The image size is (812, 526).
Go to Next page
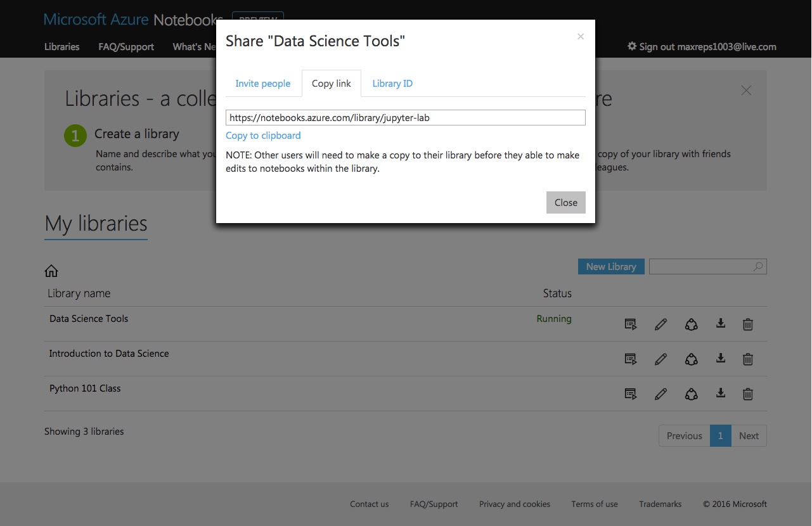click(x=749, y=436)
